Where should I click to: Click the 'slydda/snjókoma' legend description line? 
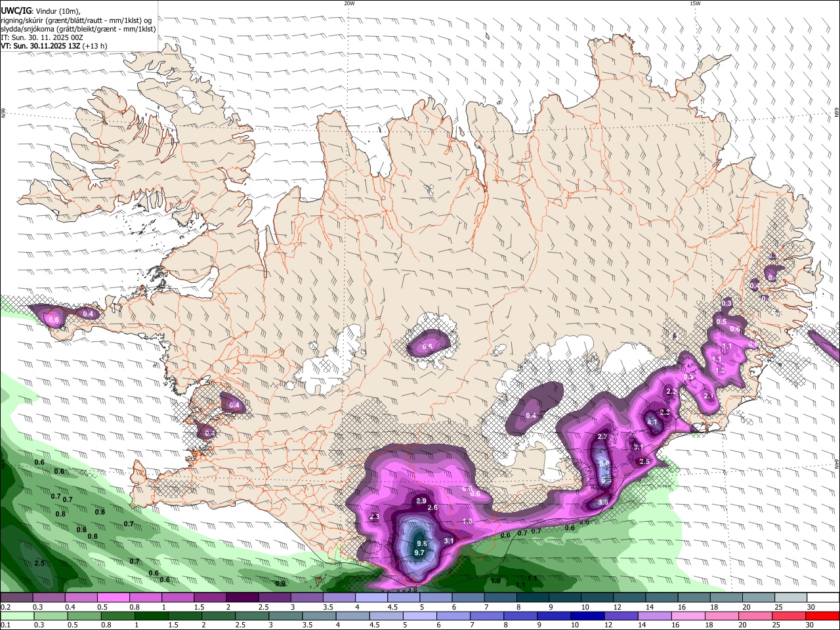coord(78,29)
